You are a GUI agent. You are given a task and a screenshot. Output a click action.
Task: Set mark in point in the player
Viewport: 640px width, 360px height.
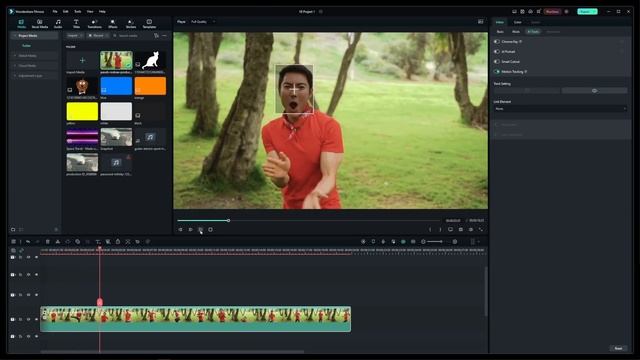[x=430, y=229]
